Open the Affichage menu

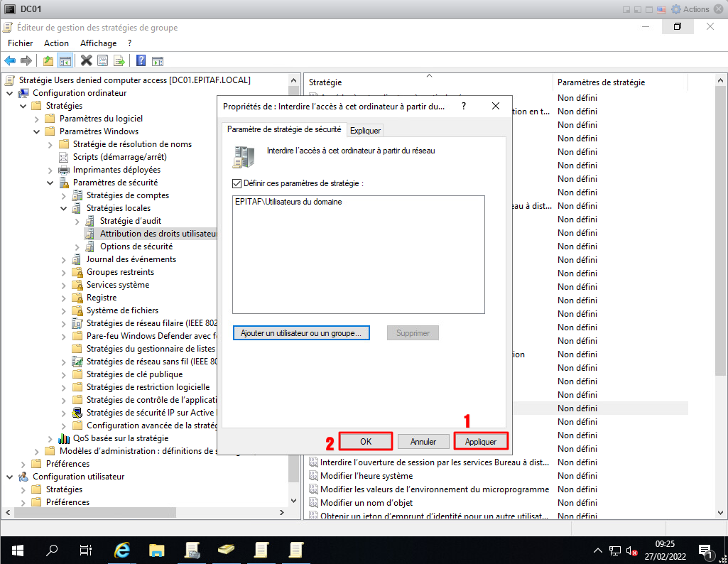(98, 43)
